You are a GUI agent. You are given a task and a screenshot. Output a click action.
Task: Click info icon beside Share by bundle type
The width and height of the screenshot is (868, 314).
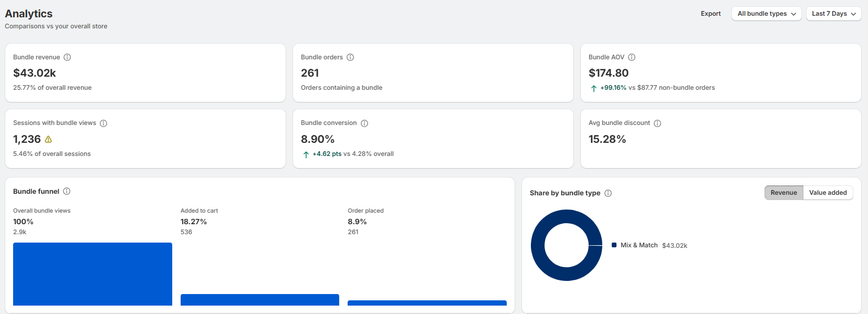pyautogui.click(x=608, y=193)
